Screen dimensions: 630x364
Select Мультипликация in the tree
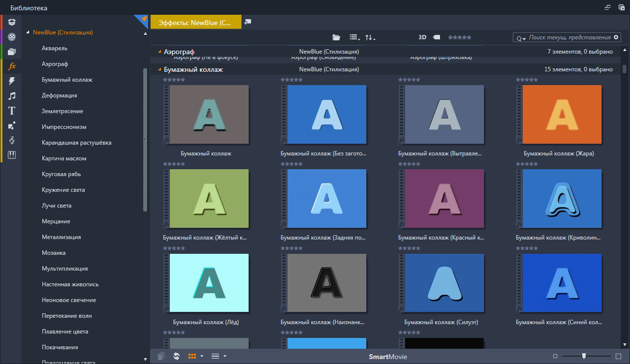65,269
